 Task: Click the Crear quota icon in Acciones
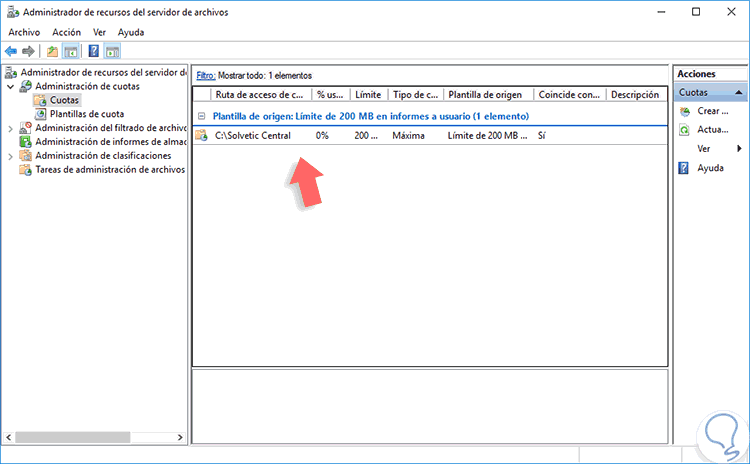coord(685,111)
